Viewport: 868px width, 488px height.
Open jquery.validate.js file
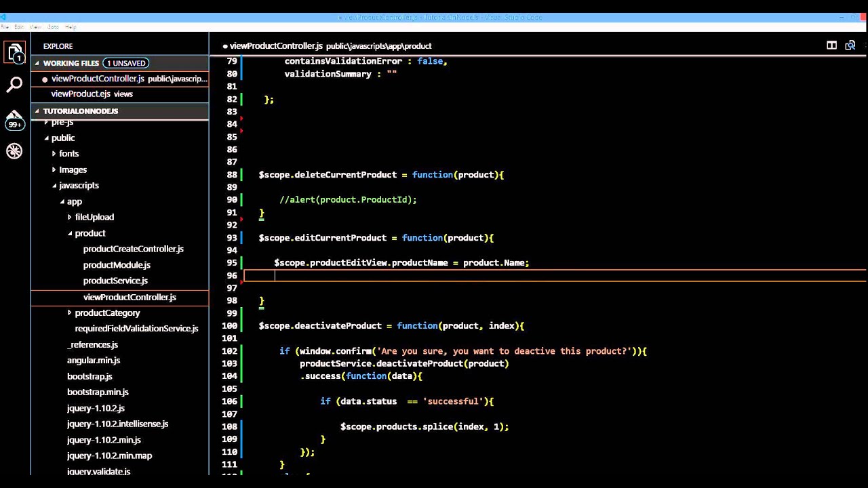[99, 471]
